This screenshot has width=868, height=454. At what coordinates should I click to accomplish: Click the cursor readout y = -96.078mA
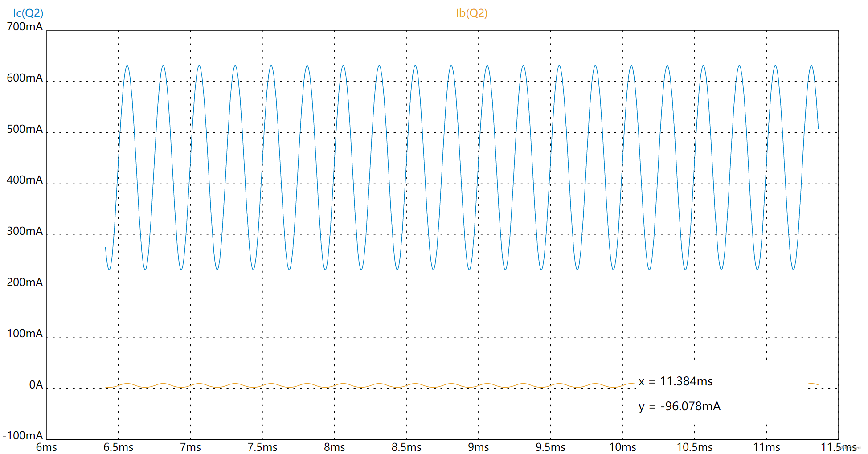tap(680, 406)
